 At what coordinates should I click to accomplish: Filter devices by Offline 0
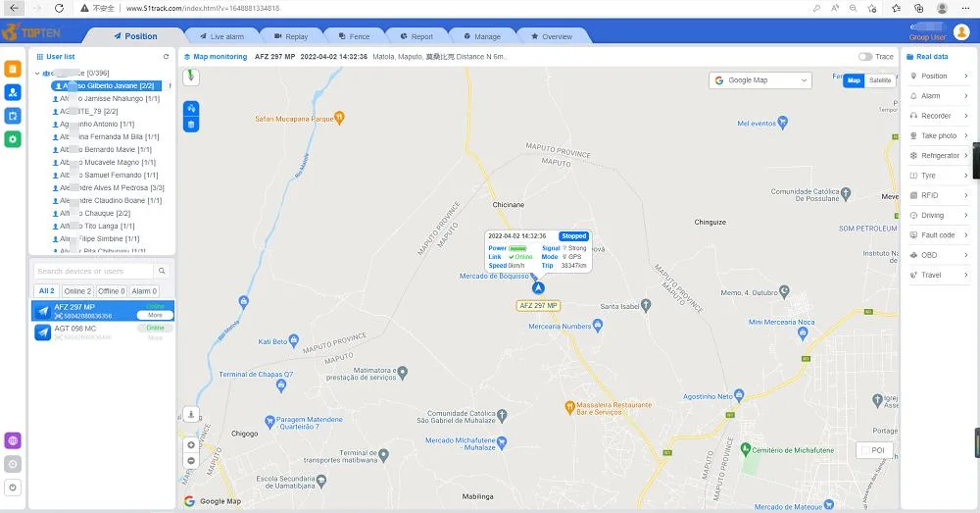click(x=112, y=291)
